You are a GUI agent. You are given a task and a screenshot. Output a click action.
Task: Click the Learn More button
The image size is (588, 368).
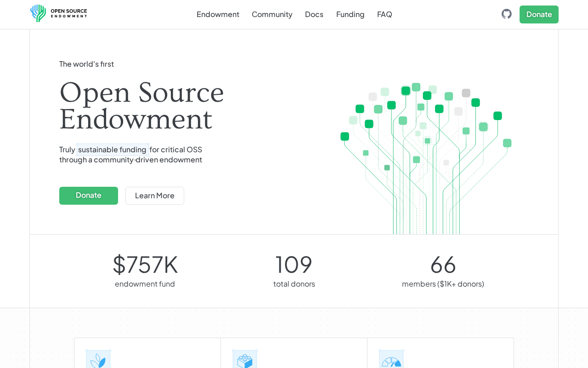(155, 195)
